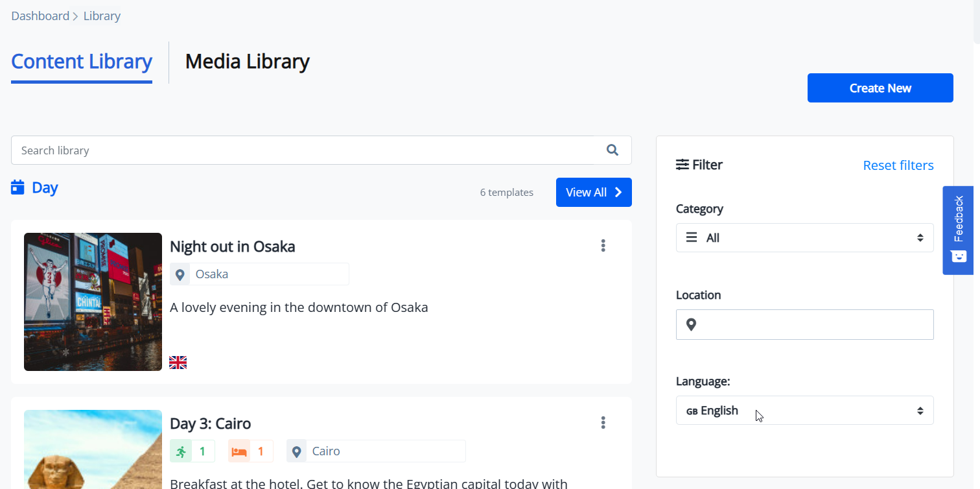
Task: Click the Library breadcrumb
Action: [102, 16]
